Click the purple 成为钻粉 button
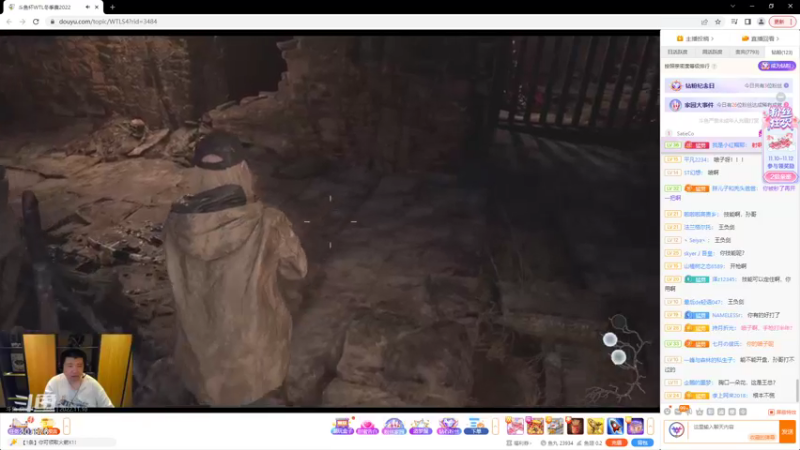This screenshot has width=800, height=450. click(777, 66)
